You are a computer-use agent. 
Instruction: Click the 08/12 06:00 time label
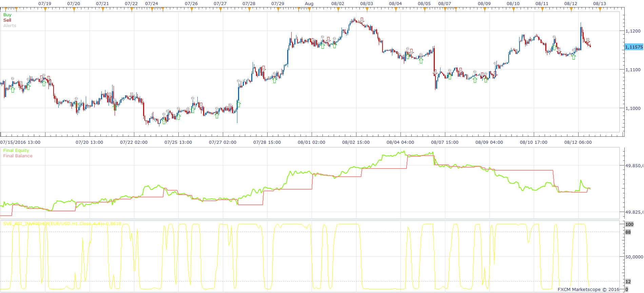[x=578, y=142]
